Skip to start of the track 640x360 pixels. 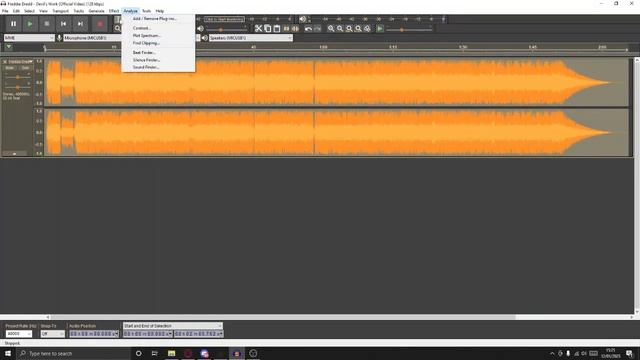63,24
